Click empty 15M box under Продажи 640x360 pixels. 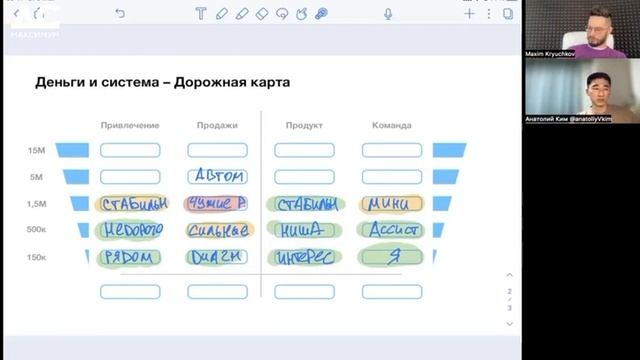(218, 150)
